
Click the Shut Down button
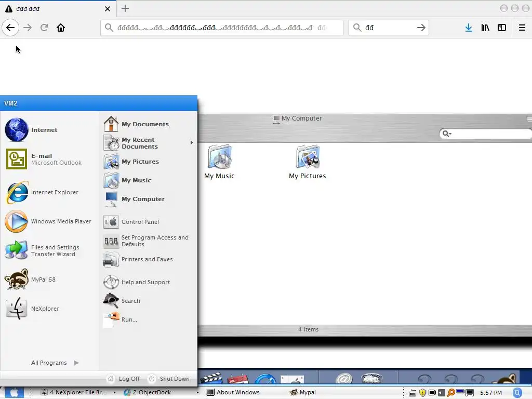[169, 379]
